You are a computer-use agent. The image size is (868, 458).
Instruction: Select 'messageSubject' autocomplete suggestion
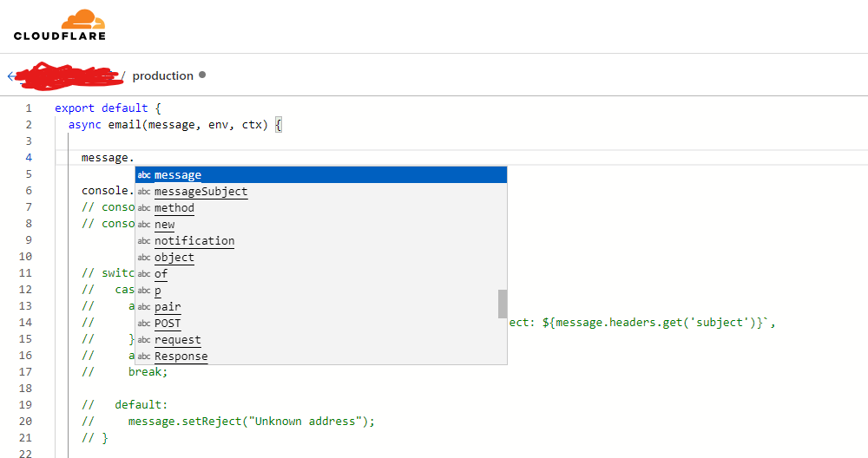click(x=321, y=192)
